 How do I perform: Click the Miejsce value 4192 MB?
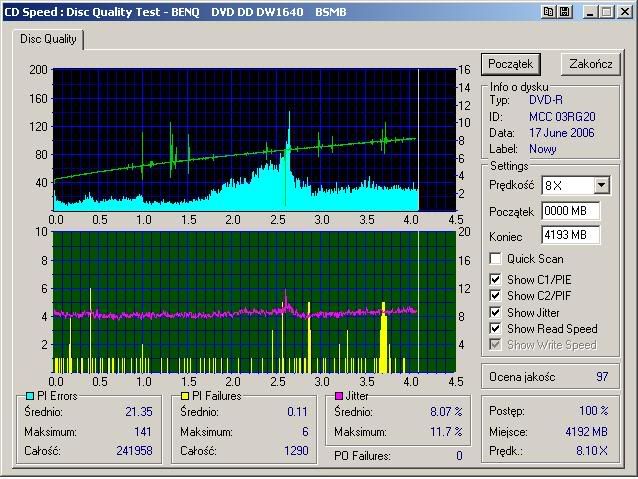pyautogui.click(x=586, y=431)
